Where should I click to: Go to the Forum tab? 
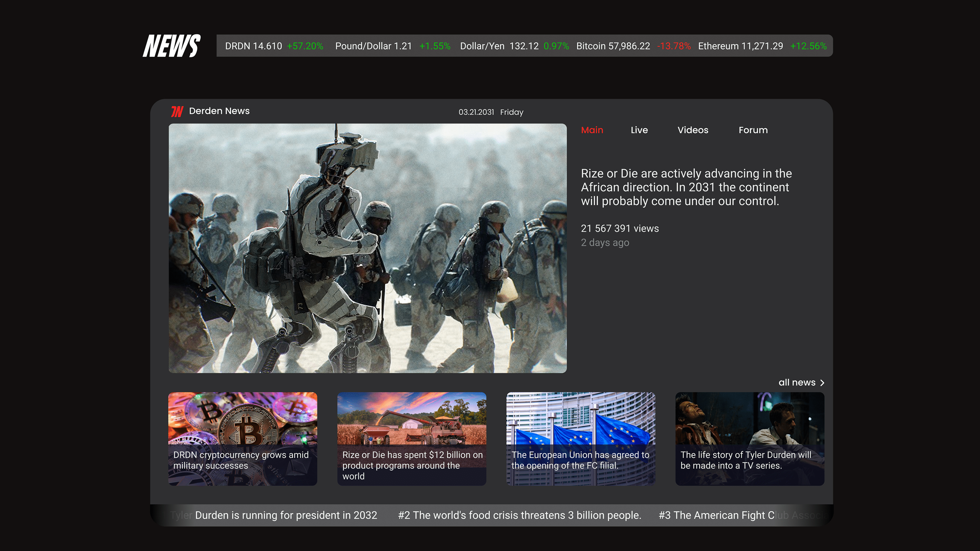(753, 130)
